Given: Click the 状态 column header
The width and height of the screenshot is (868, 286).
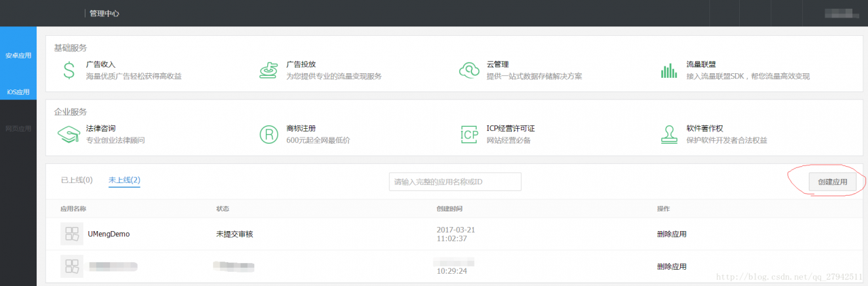Looking at the screenshot, I should pos(222,208).
